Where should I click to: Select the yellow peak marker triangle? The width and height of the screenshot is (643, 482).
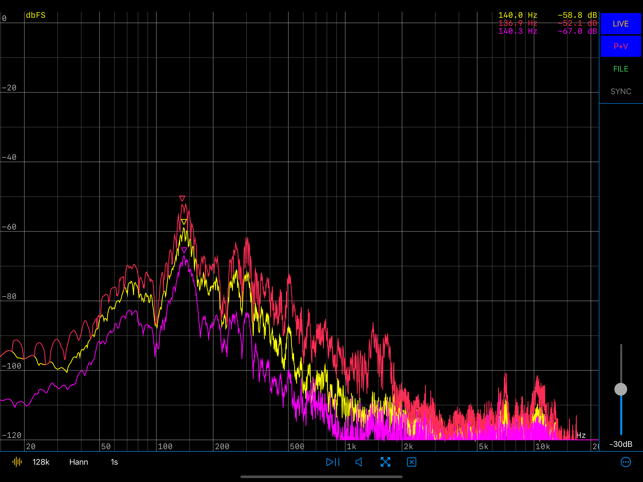point(184,222)
